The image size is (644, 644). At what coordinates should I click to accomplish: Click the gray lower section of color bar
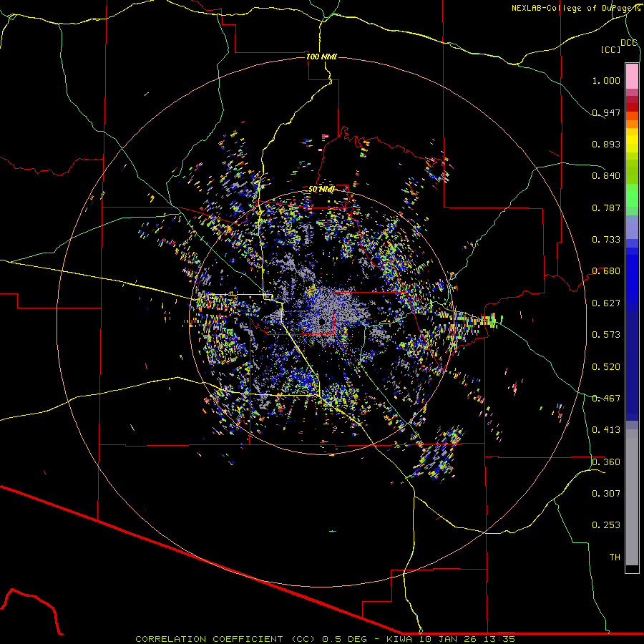pyautogui.click(x=632, y=497)
